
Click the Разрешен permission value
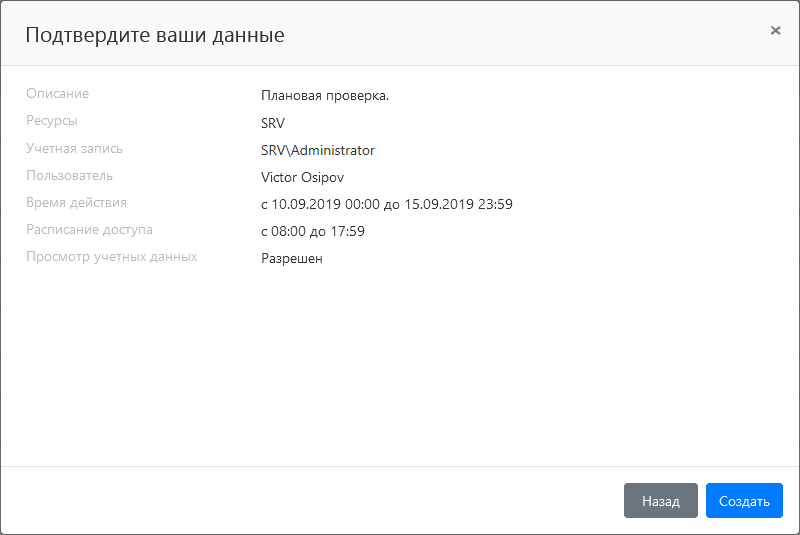coord(292,258)
